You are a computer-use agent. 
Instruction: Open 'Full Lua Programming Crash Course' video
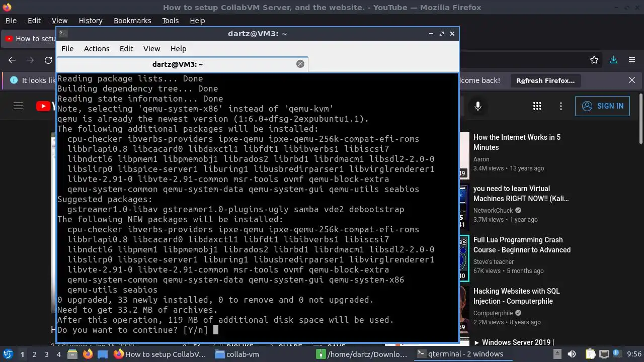[x=522, y=245]
